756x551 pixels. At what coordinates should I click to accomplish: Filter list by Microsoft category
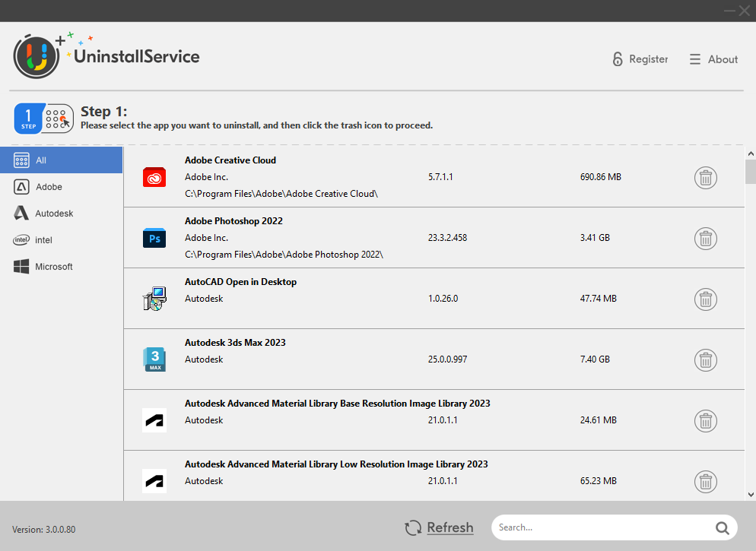tap(62, 266)
